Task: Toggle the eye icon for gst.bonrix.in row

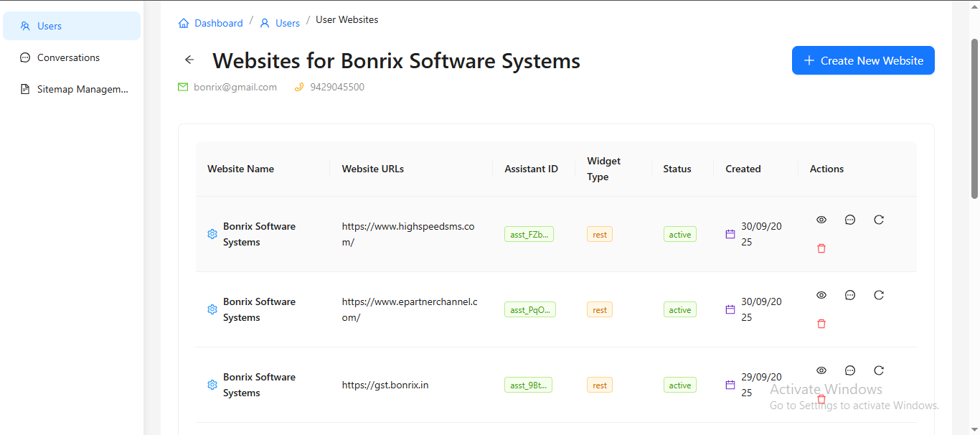Action: coord(821,370)
